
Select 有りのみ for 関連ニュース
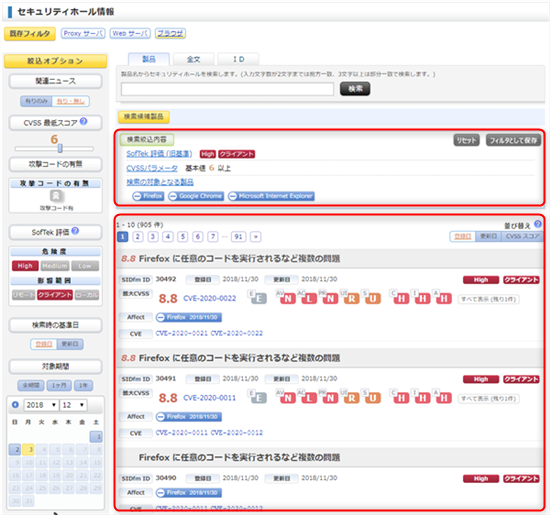(36, 101)
